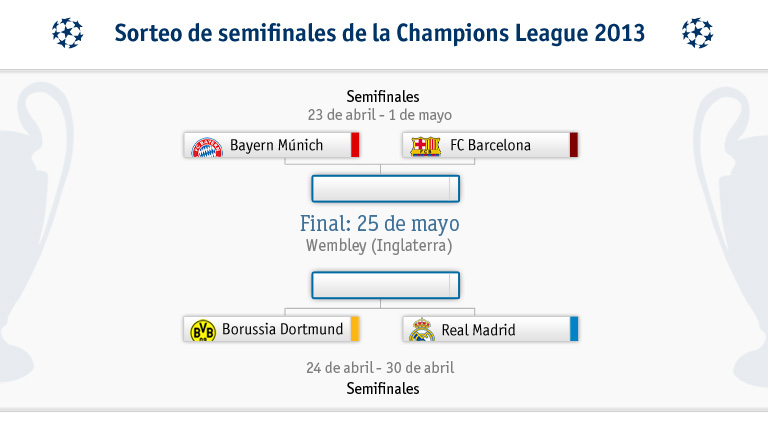Click the empty finalist box above Dortmund and Madrid

tap(385, 285)
